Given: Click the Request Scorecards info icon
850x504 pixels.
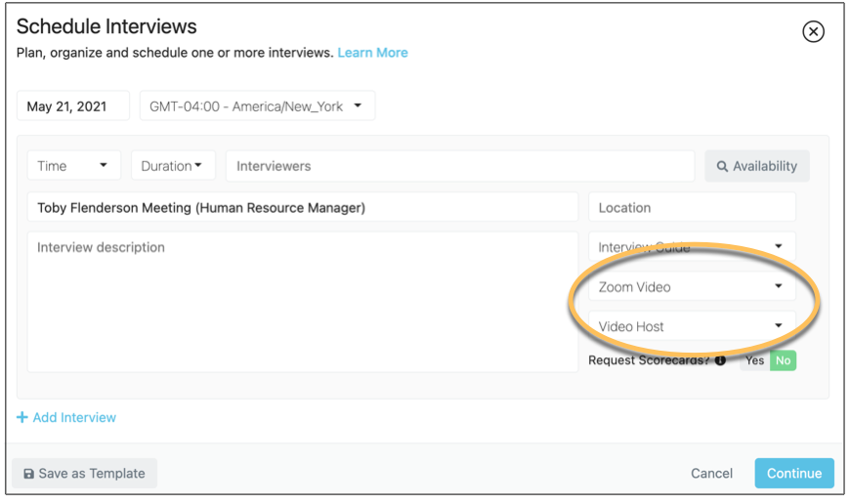Looking at the screenshot, I should (x=720, y=360).
